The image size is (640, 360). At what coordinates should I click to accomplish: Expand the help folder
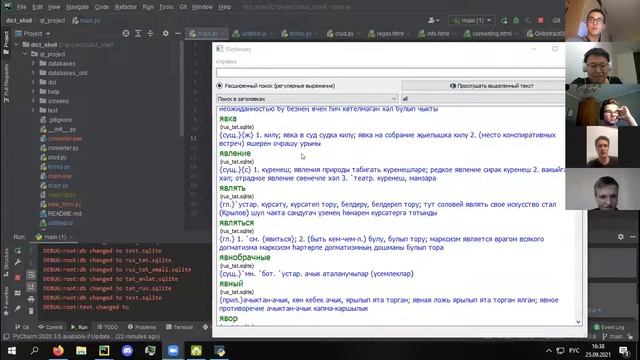[x=33, y=92]
